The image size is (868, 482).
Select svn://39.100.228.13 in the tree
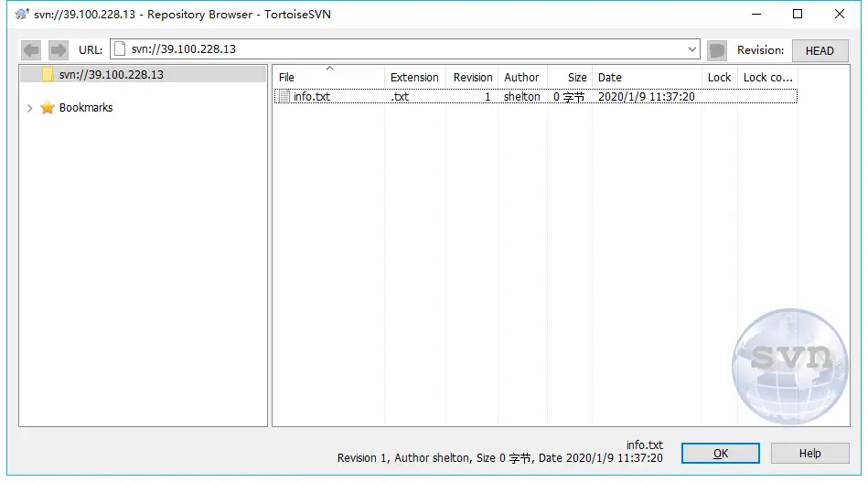point(112,74)
